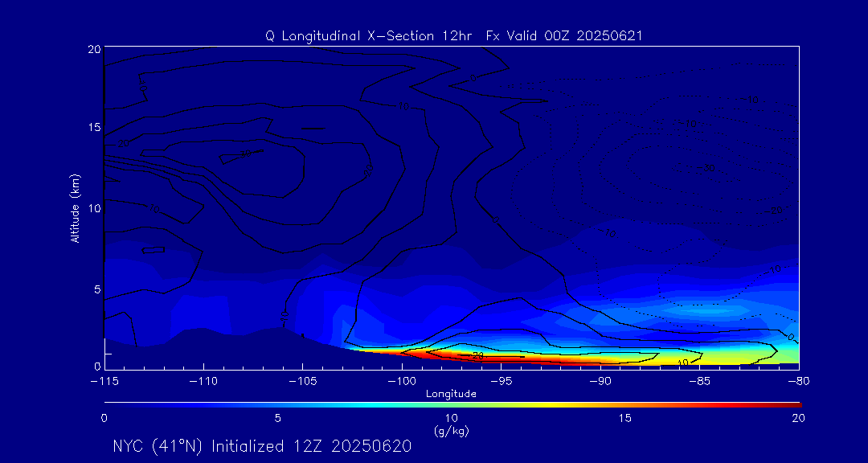Select the -115 longitude tick label
The height and width of the screenshot is (463, 868).
tap(104, 382)
